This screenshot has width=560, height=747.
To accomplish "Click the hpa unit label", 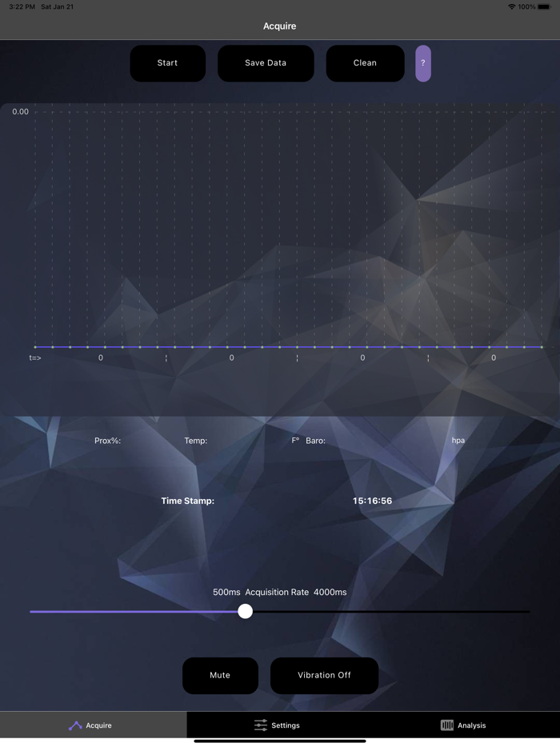I will pos(458,441).
